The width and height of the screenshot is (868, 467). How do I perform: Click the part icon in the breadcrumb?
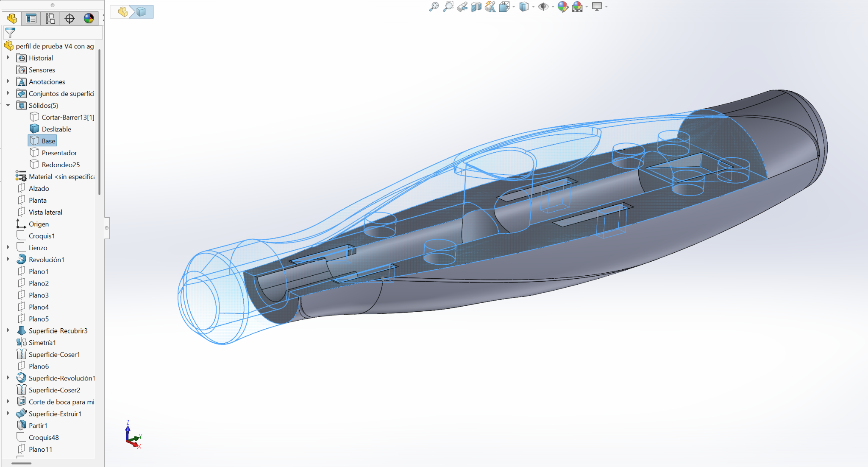[123, 12]
